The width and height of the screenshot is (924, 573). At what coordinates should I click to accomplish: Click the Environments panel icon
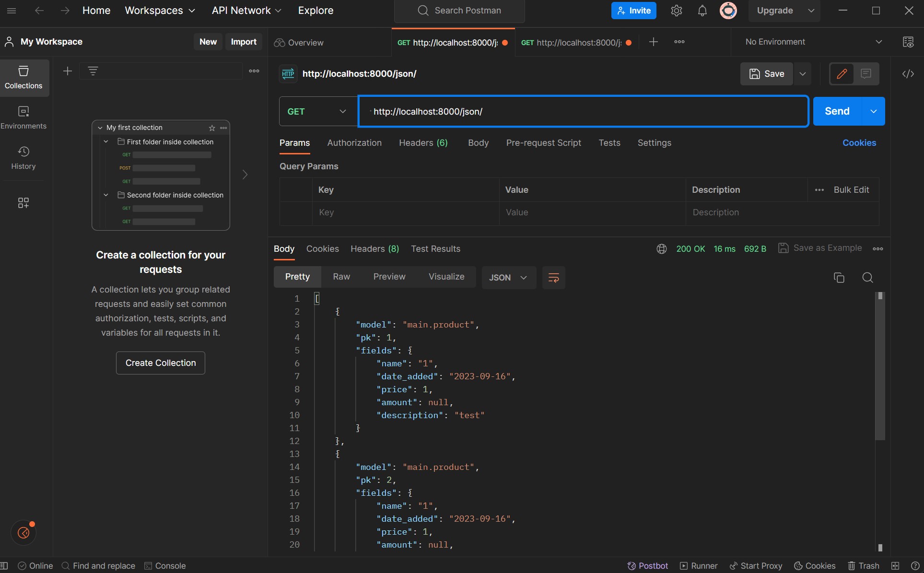(23, 117)
